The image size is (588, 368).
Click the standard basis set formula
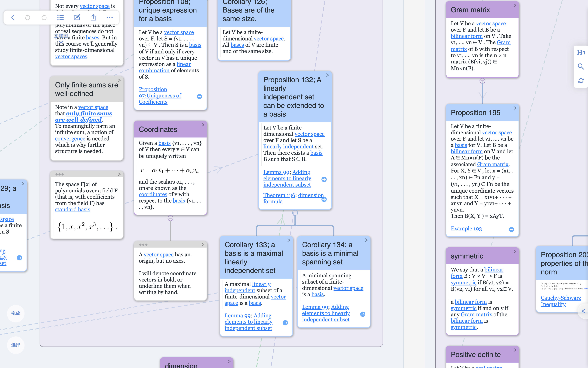[87, 227]
